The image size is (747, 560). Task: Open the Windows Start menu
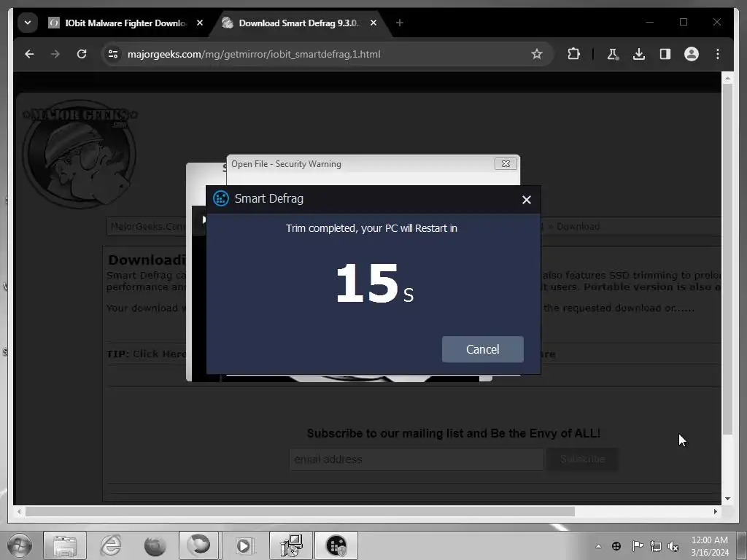[x=20, y=545]
